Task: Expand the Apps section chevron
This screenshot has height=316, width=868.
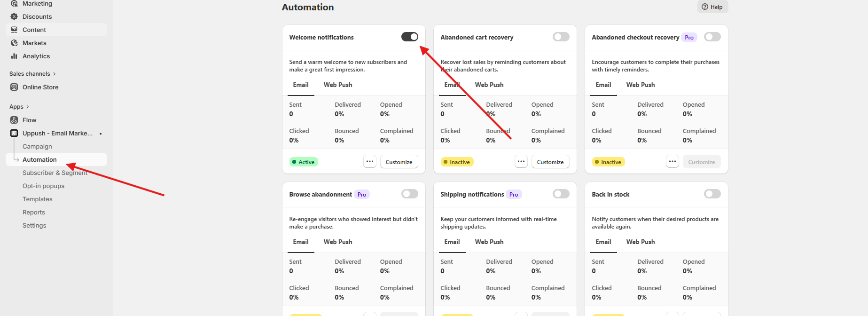Action: point(28,107)
